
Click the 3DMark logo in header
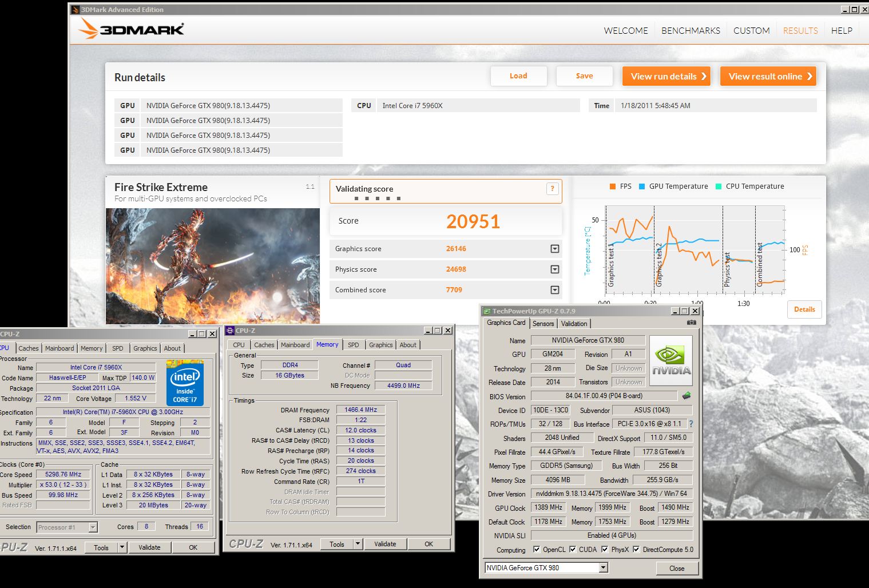coord(131,29)
